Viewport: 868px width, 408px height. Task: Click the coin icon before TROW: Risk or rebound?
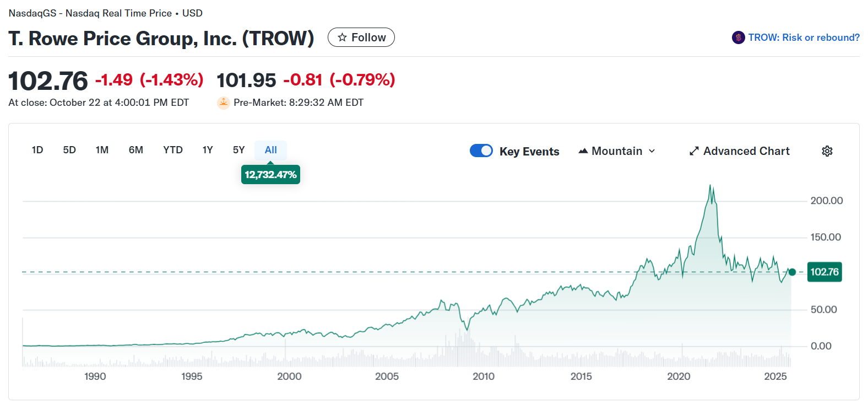[x=737, y=37]
